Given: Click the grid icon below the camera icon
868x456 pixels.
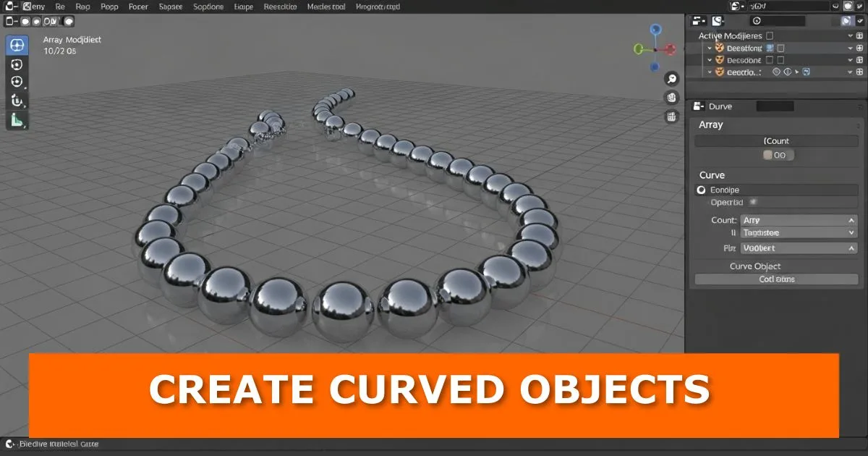Looking at the screenshot, I should click(672, 117).
